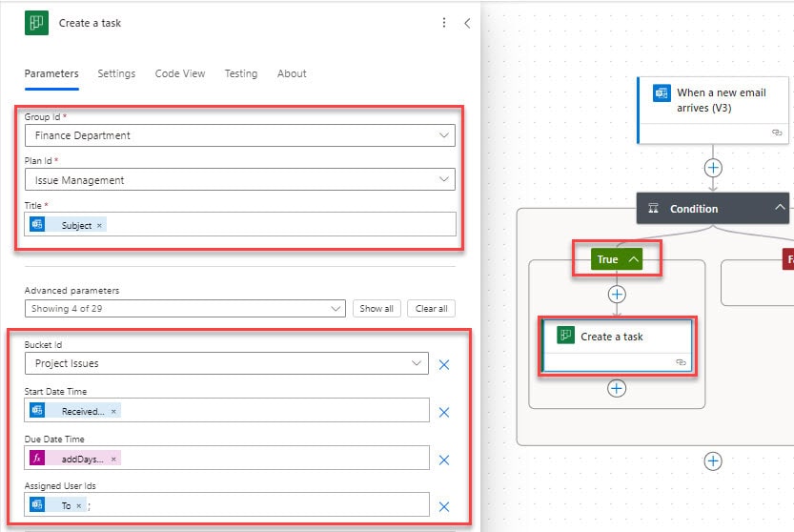The image size is (794, 532).
Task: Click the Subject token text in Title
Action: tap(76, 225)
